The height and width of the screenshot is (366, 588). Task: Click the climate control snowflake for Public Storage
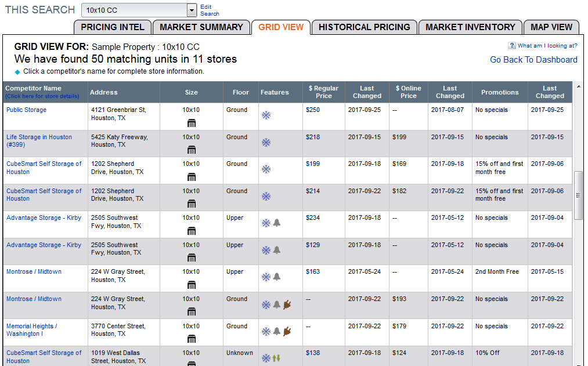266,115
